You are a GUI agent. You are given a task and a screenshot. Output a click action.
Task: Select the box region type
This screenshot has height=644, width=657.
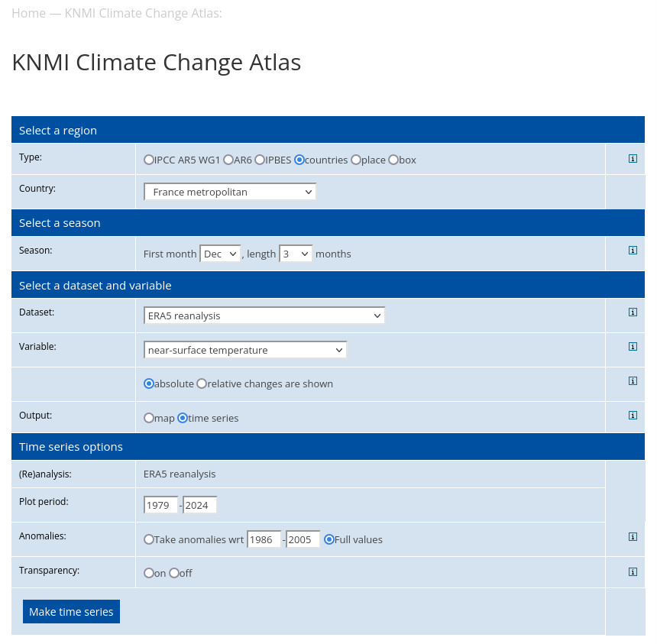pyautogui.click(x=393, y=160)
